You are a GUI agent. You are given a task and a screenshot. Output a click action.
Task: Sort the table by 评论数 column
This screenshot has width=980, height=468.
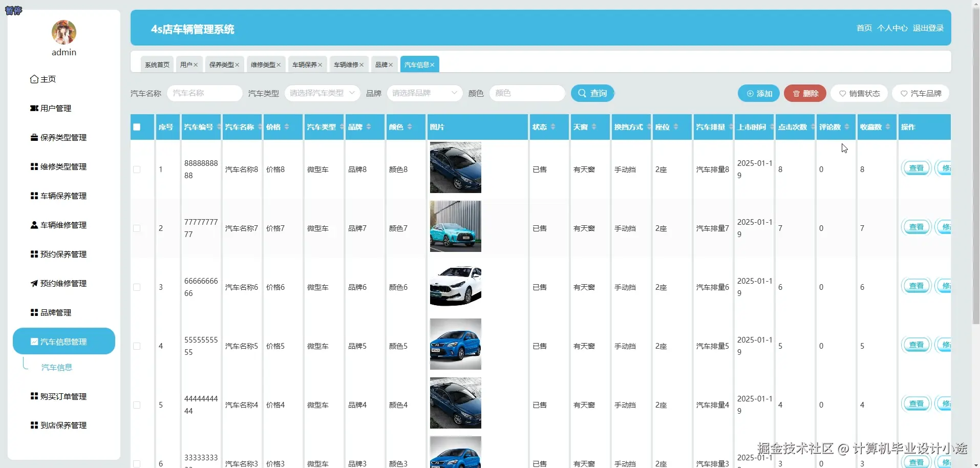[847, 127]
